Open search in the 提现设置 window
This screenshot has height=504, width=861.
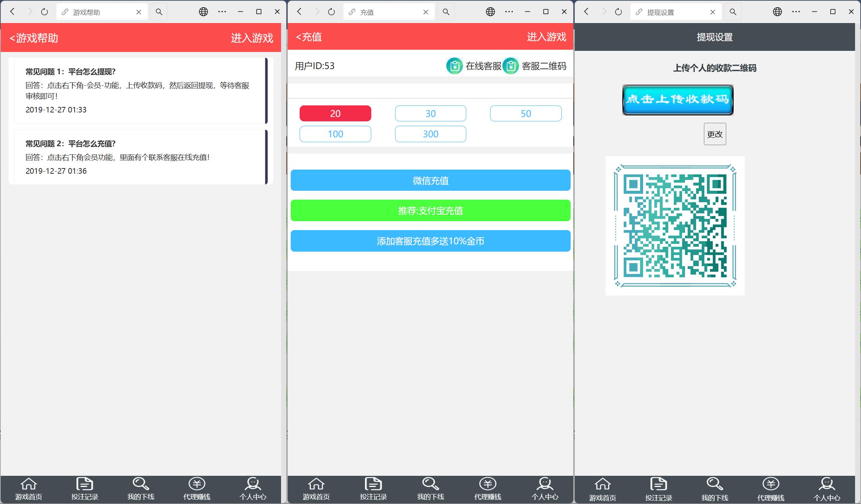(x=733, y=12)
